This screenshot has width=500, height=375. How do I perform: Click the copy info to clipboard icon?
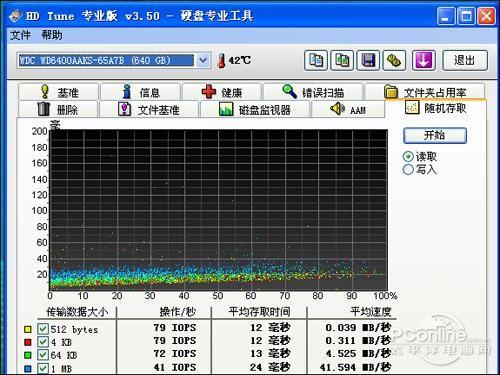click(316, 60)
